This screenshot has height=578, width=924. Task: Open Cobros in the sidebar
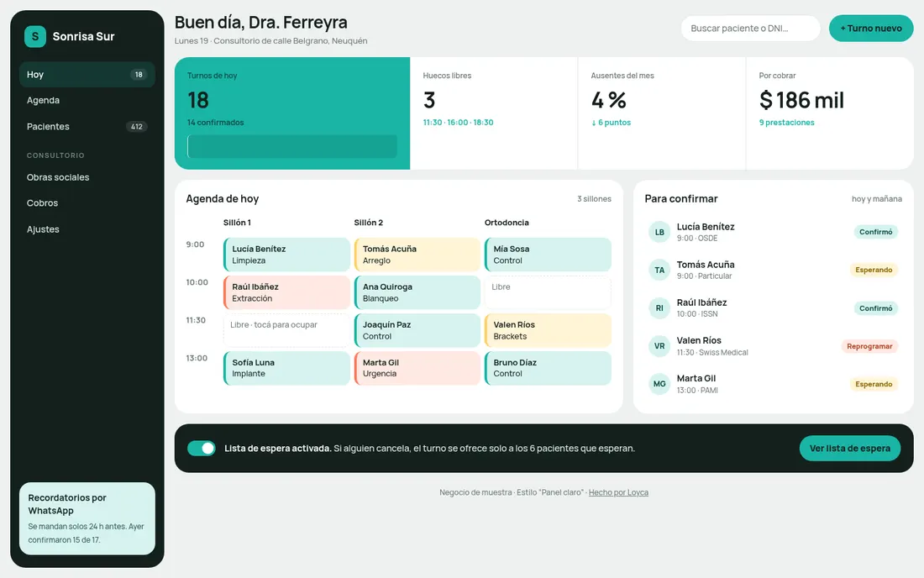(87, 203)
